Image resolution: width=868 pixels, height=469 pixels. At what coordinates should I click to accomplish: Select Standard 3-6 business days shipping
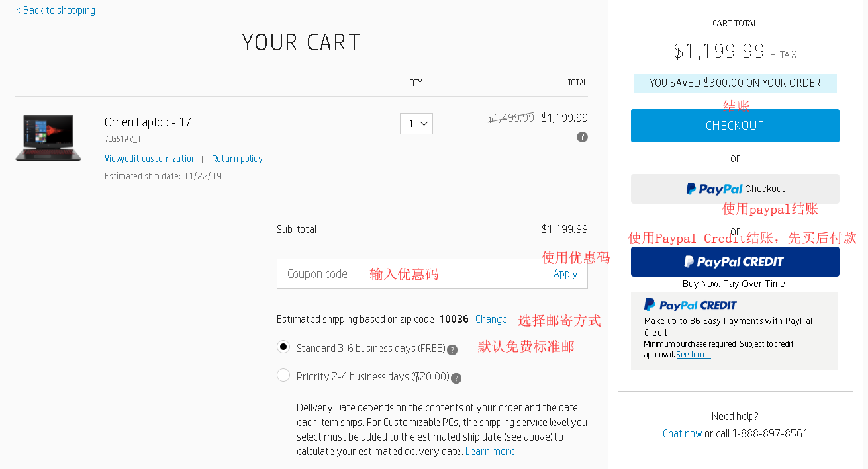[283, 347]
